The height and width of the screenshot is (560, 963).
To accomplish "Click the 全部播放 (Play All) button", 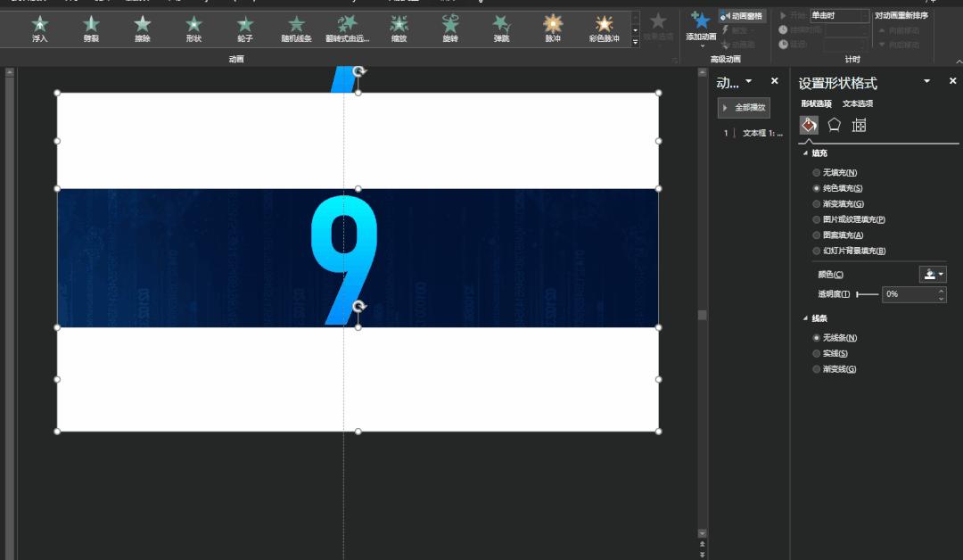I will [x=744, y=108].
